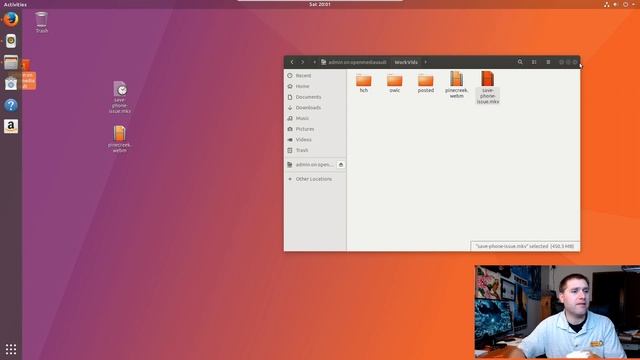
Task: Eject the admin on open... network mount
Action: pyautogui.click(x=341, y=164)
